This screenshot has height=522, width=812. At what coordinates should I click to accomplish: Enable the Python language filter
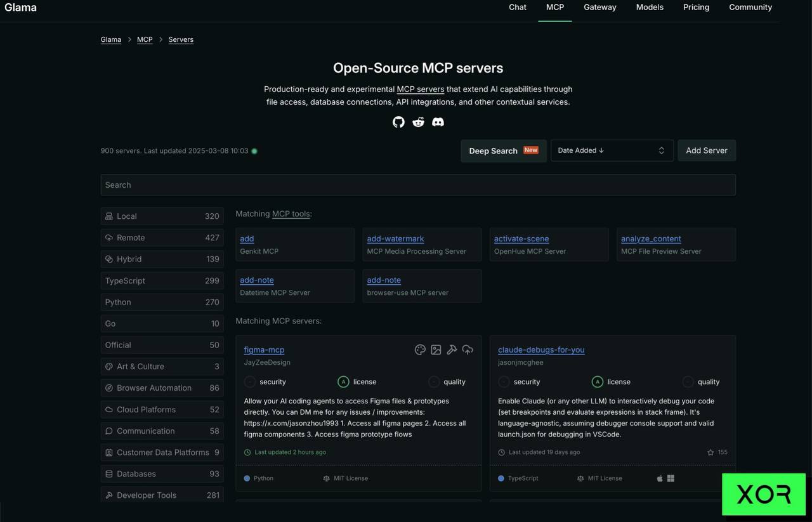click(x=162, y=303)
